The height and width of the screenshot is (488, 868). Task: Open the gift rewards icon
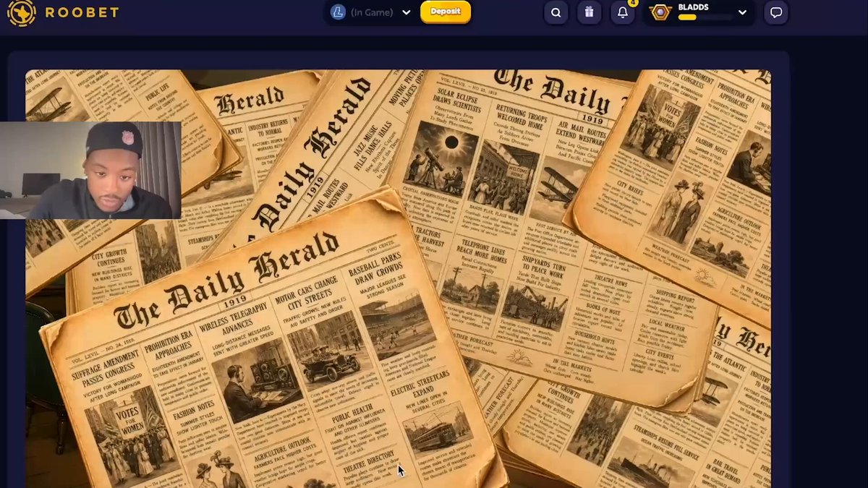590,12
